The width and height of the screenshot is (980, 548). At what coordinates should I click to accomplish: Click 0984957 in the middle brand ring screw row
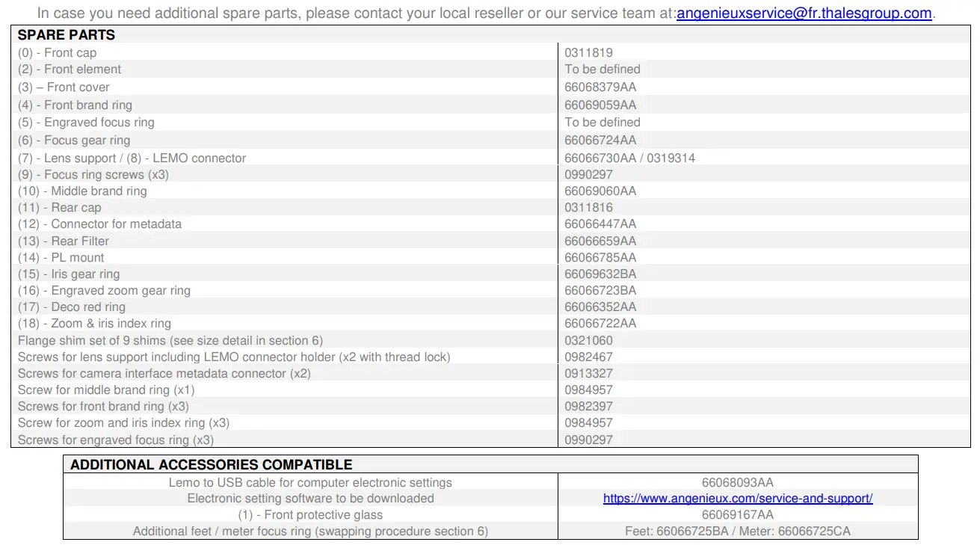pyautogui.click(x=589, y=390)
